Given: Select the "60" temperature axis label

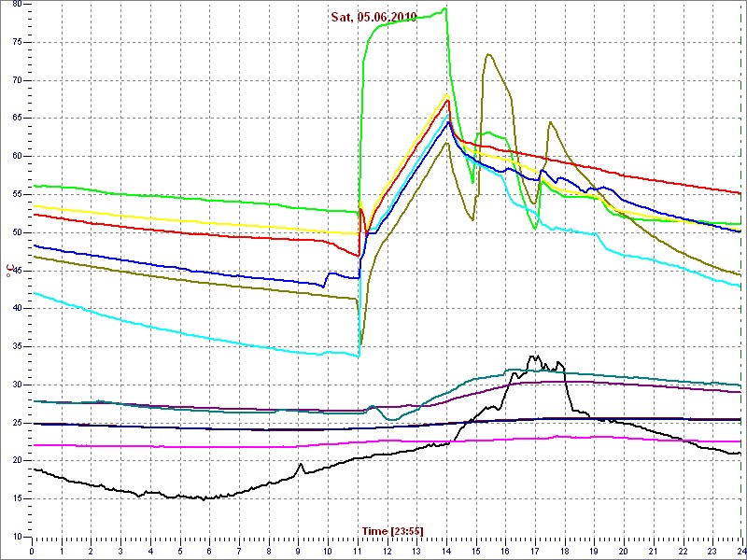Looking at the screenshot, I should pyautogui.click(x=18, y=157).
